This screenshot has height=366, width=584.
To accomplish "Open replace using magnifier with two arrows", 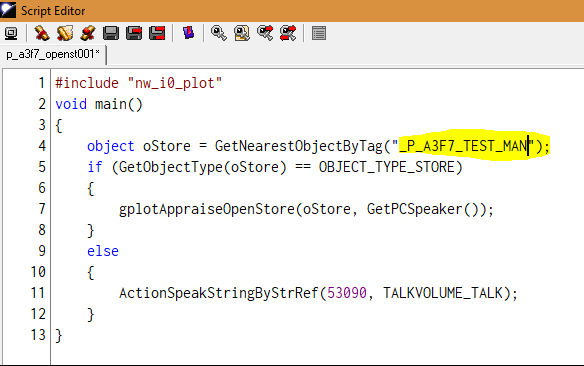I will click(288, 34).
